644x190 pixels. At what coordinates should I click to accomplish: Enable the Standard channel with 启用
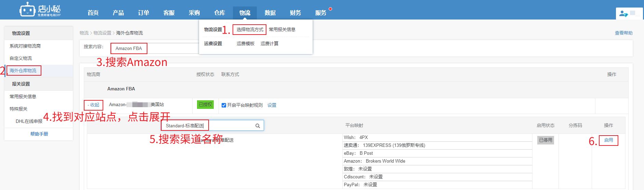608,140
